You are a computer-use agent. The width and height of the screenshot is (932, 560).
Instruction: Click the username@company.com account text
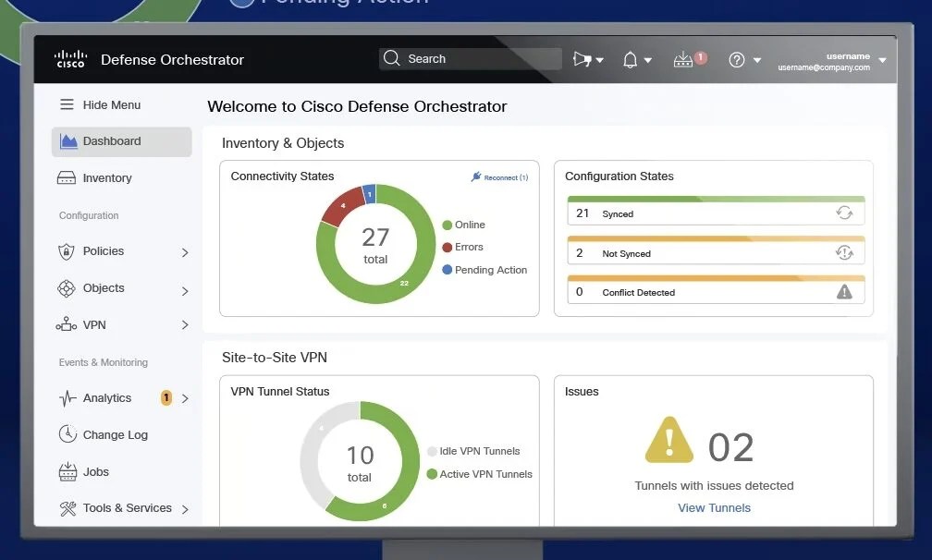(824, 67)
